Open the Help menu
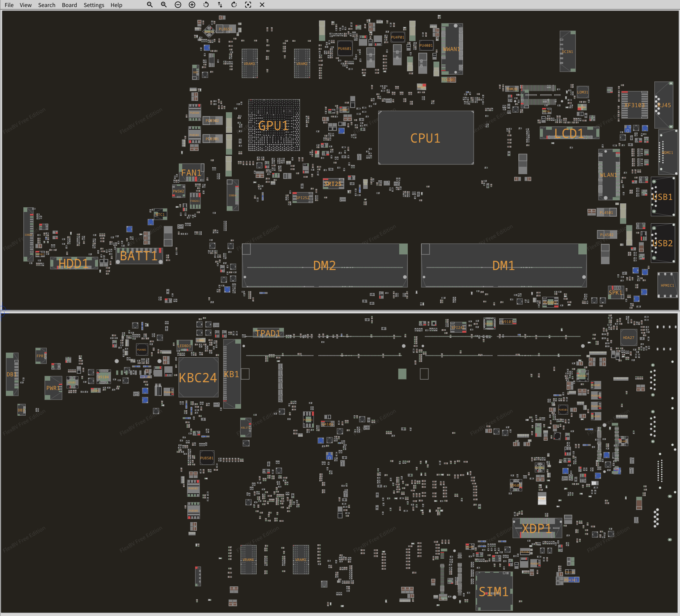The height and width of the screenshot is (616, 680). [116, 5]
